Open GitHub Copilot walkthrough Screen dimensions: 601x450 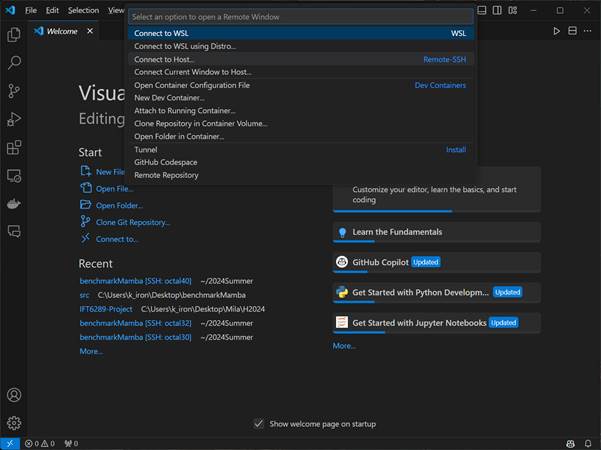click(437, 263)
